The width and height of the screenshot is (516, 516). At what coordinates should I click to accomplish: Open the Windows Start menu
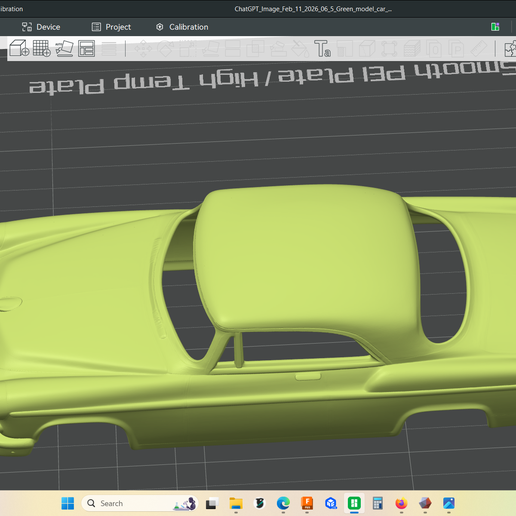pos(68,503)
